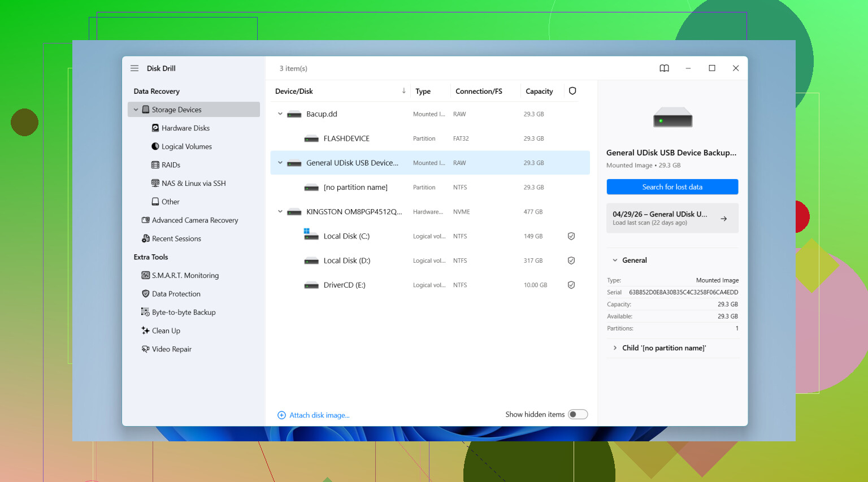Select the '[no partition name]' NTFS partition row
Image resolution: width=868 pixels, height=482 pixels.
pyautogui.click(x=430, y=187)
